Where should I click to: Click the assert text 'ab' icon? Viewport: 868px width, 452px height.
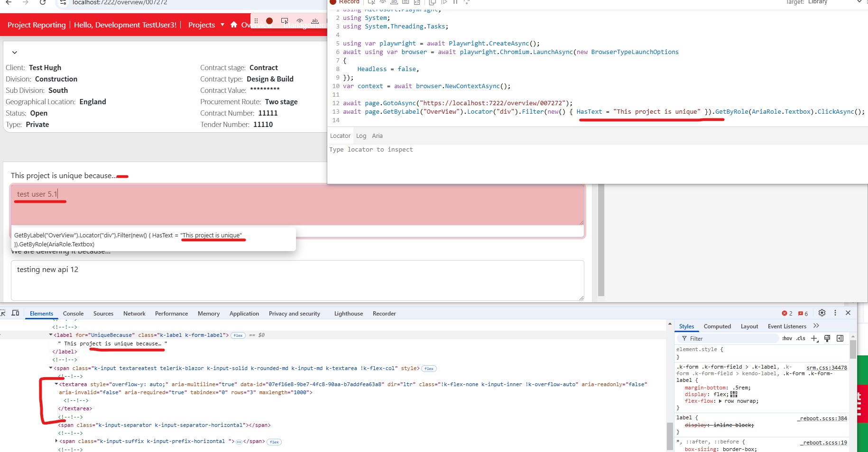tap(315, 21)
